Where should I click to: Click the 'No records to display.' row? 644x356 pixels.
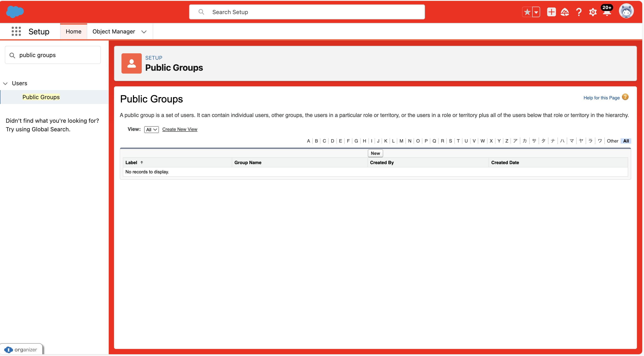click(375, 172)
